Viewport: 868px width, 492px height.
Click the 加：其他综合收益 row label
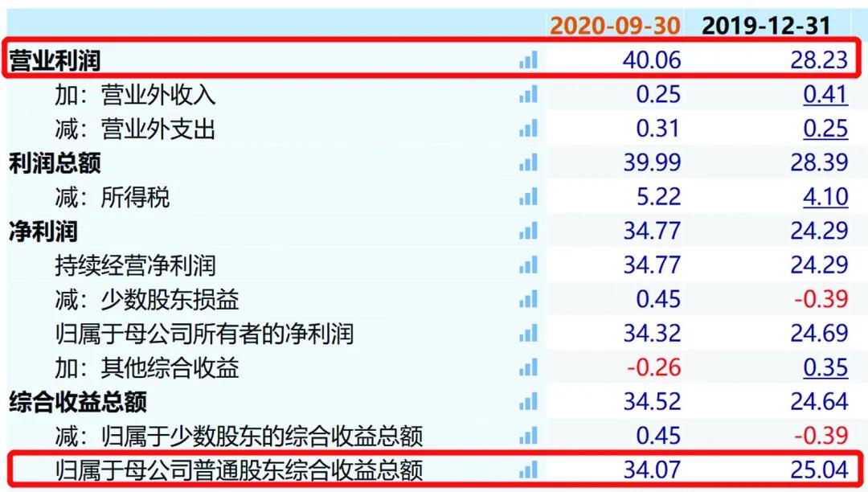pos(146,368)
